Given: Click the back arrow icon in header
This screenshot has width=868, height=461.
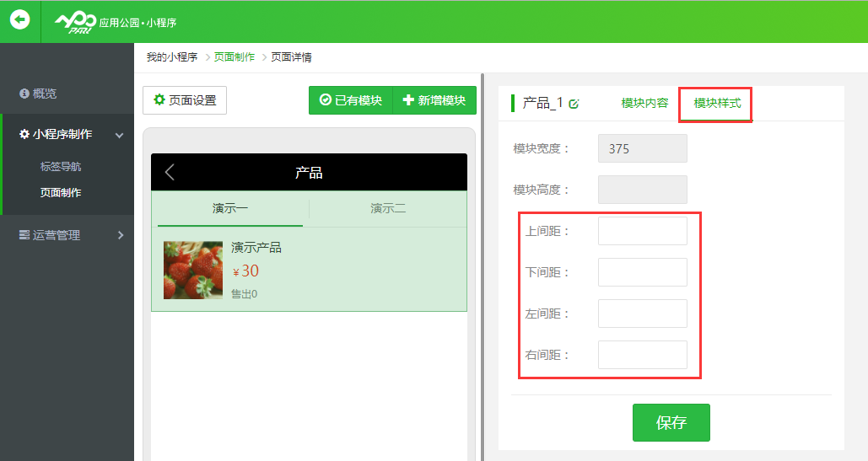Looking at the screenshot, I should click(19, 20).
